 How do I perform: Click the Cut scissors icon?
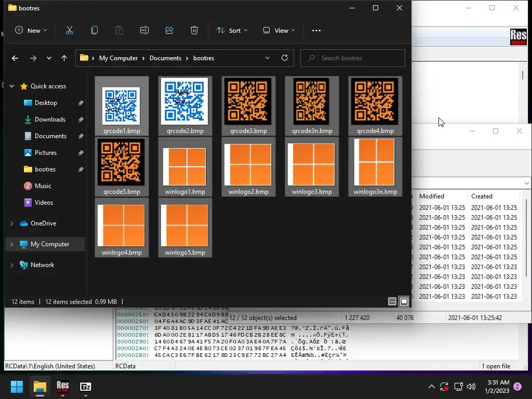click(70, 31)
